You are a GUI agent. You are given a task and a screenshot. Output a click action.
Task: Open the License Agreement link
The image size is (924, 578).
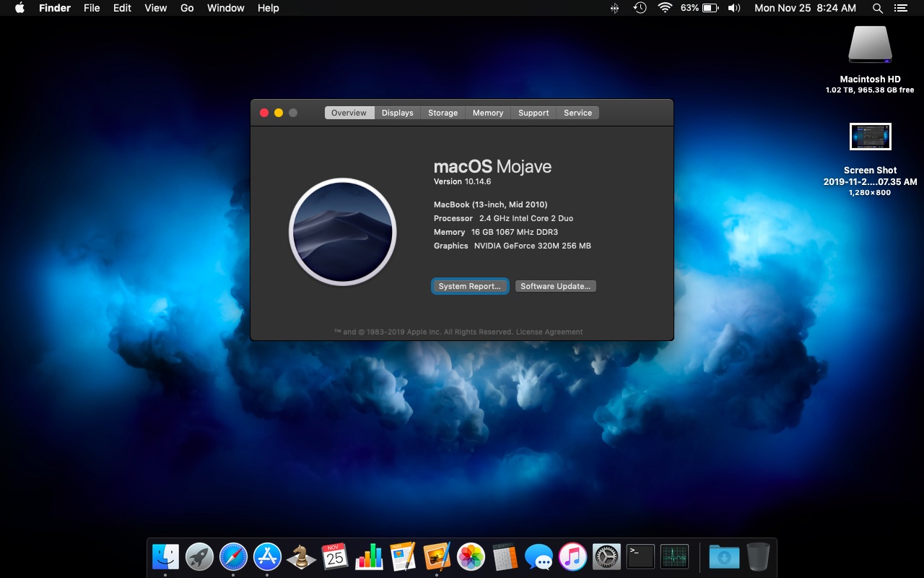[x=549, y=332]
